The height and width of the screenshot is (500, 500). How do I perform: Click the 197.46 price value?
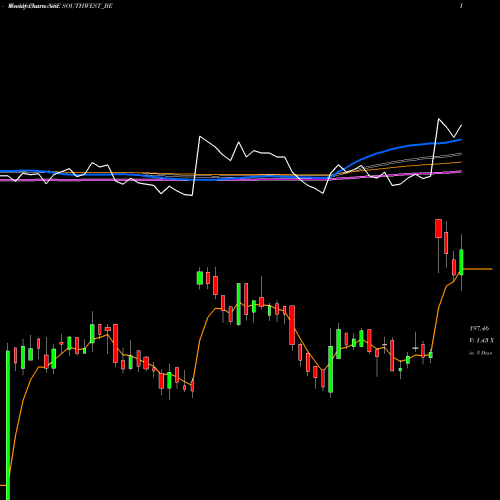[x=479, y=329]
